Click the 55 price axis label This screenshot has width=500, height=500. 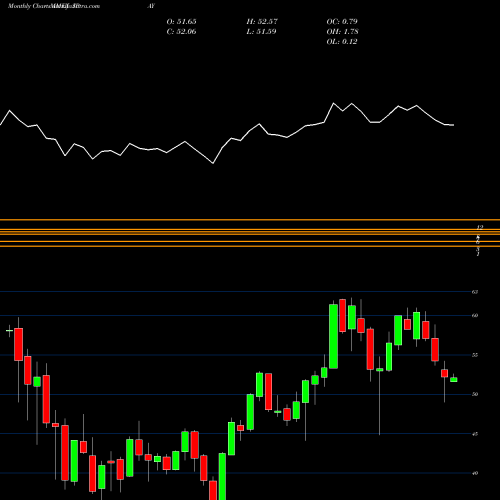pyautogui.click(x=475, y=355)
